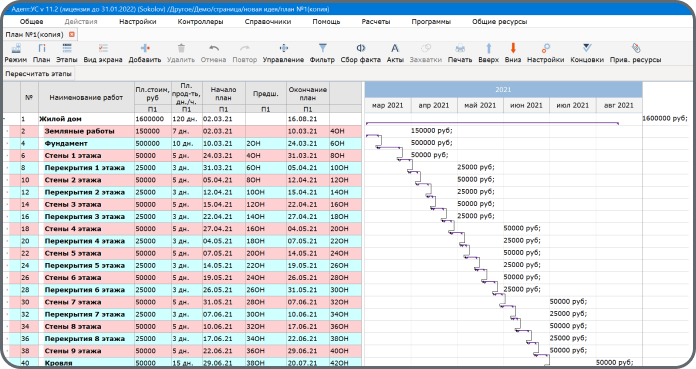Redo with the Повтор icon

point(245,53)
